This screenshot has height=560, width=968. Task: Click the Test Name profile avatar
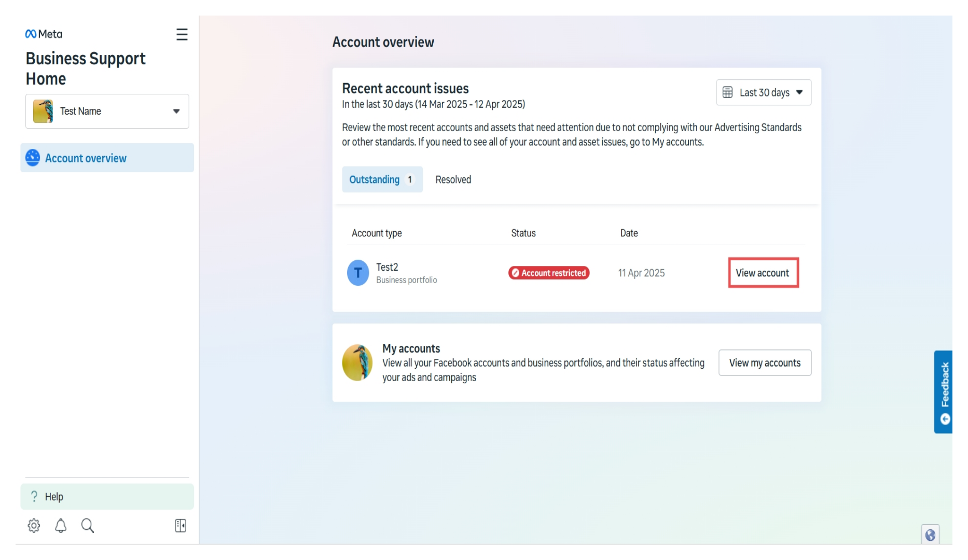pyautogui.click(x=43, y=111)
